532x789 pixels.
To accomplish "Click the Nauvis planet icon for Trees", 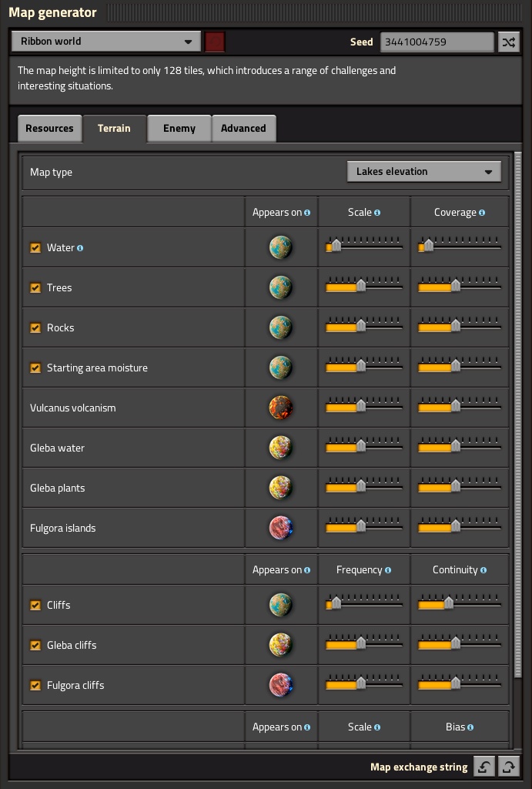I will click(280, 288).
